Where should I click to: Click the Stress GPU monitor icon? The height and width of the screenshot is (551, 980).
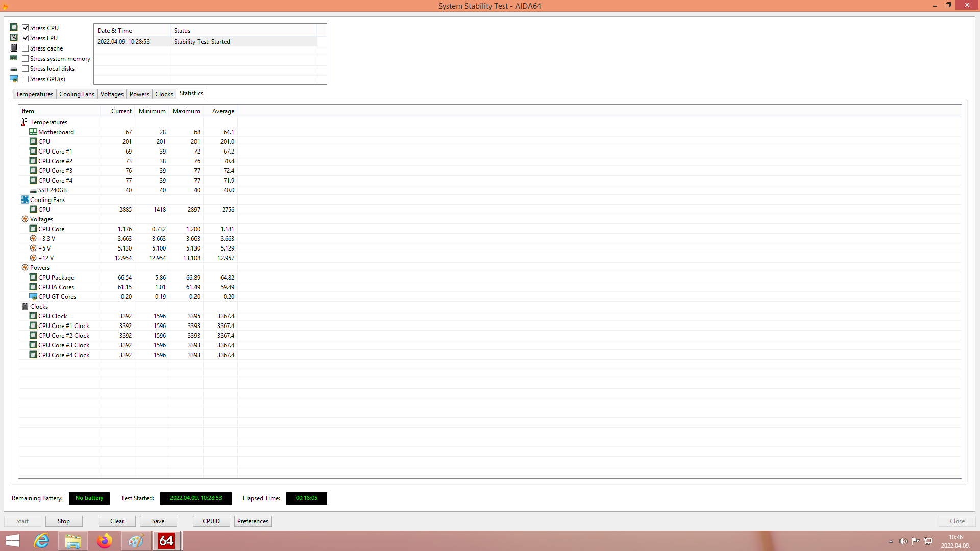[x=14, y=79]
